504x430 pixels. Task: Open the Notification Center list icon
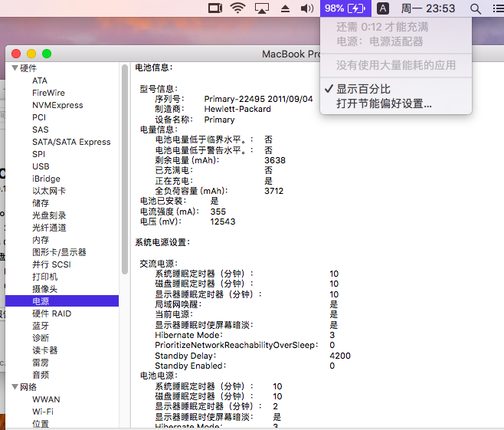point(499,8)
